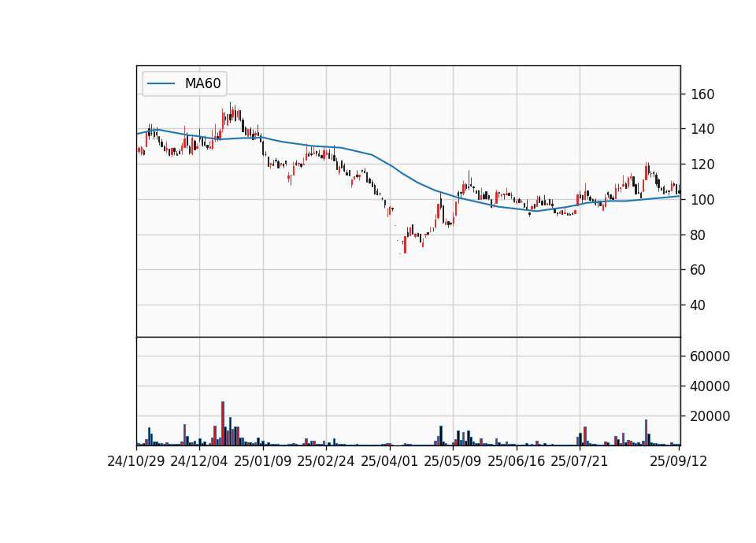756x543 pixels.
Task: Click the 25/06/16 date label
Action: 517,461
